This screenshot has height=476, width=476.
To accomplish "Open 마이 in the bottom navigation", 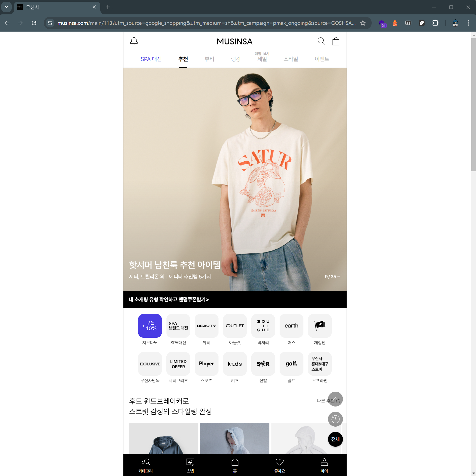I will (324, 466).
